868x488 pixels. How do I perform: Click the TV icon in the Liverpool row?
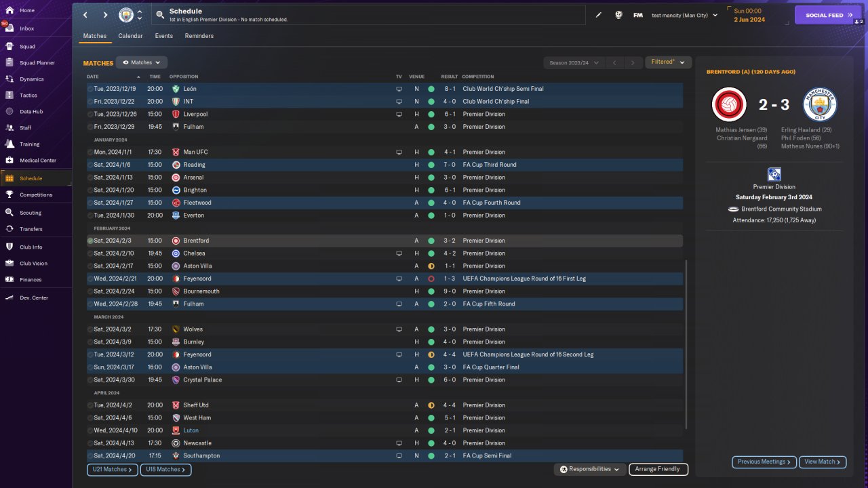399,114
